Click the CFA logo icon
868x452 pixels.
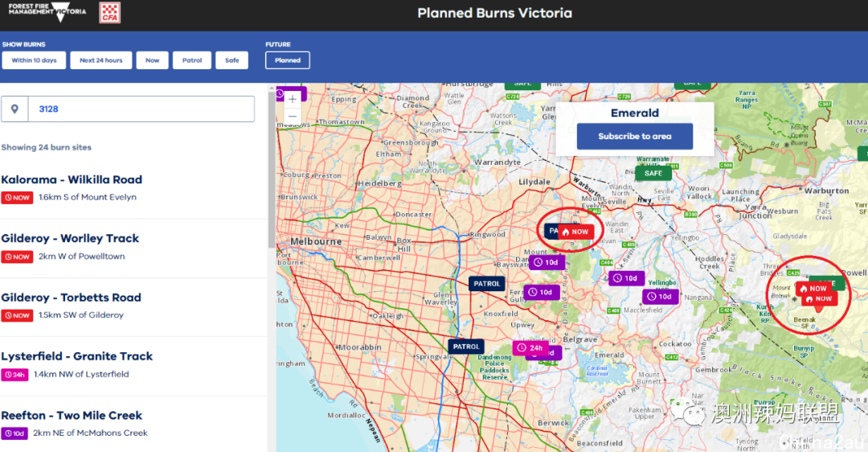point(109,12)
